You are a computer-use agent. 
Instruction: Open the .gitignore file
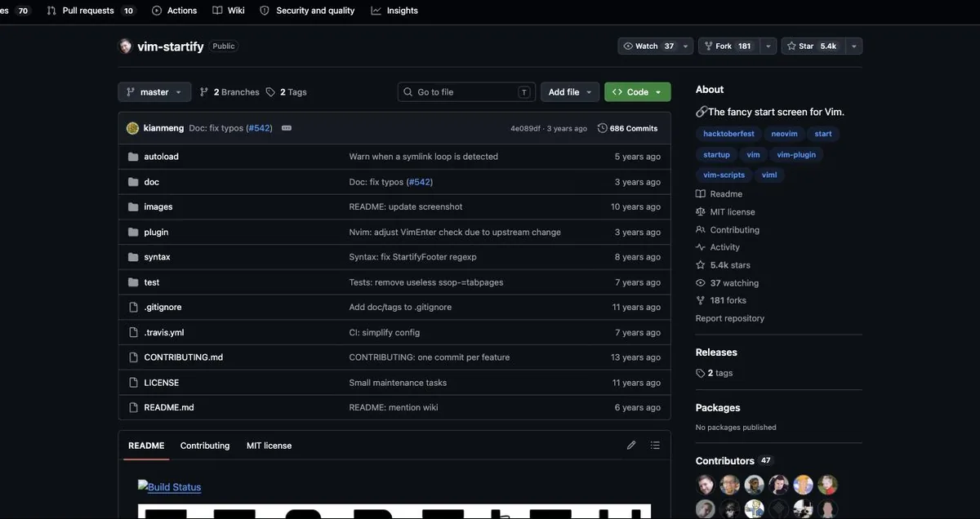163,308
